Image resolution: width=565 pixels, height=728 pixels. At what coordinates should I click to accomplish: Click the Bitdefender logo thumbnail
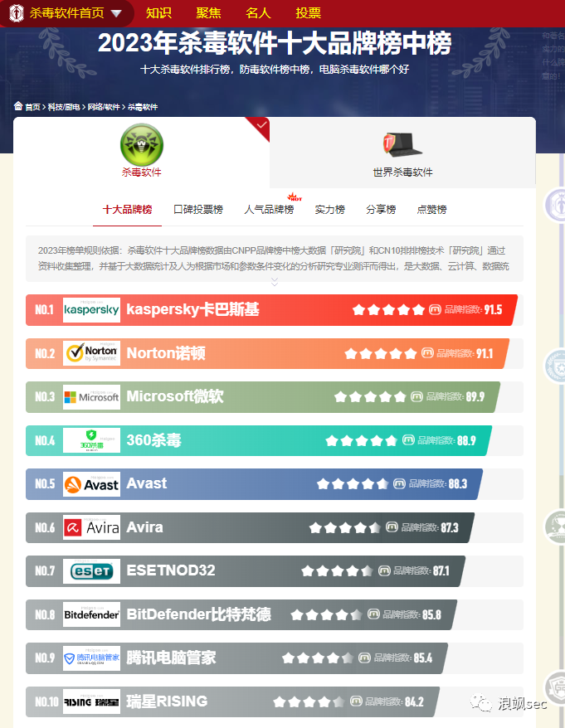91,614
